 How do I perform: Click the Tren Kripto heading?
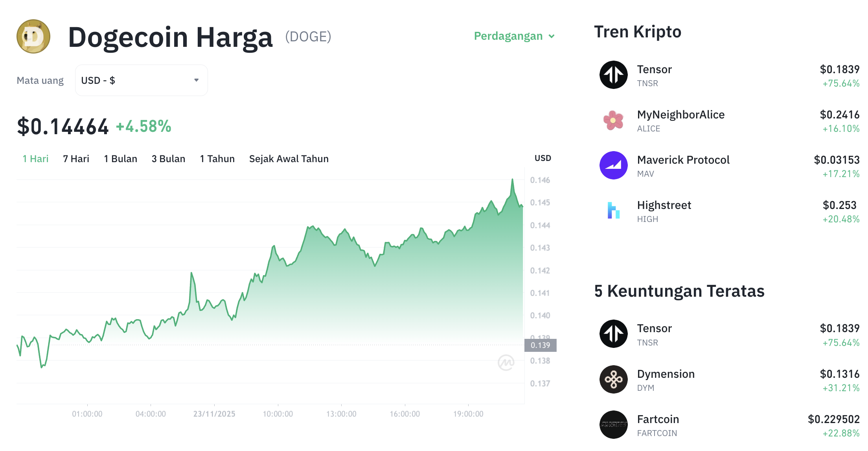click(638, 31)
